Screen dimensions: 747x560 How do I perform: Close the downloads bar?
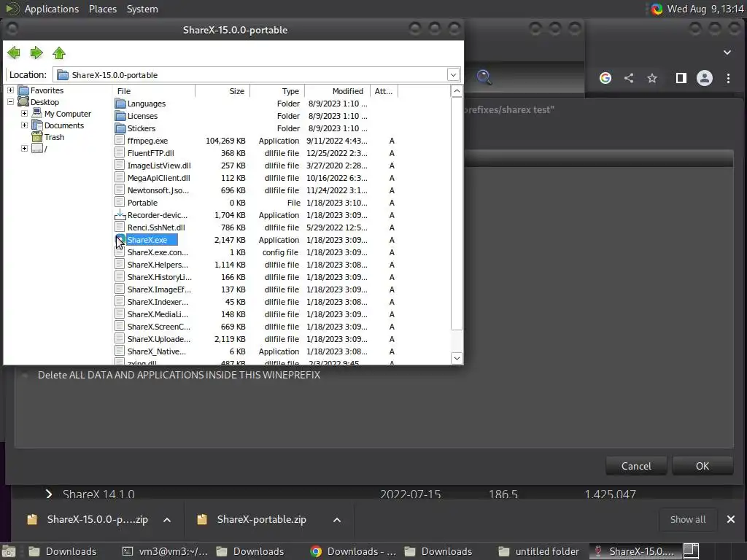pos(731,519)
